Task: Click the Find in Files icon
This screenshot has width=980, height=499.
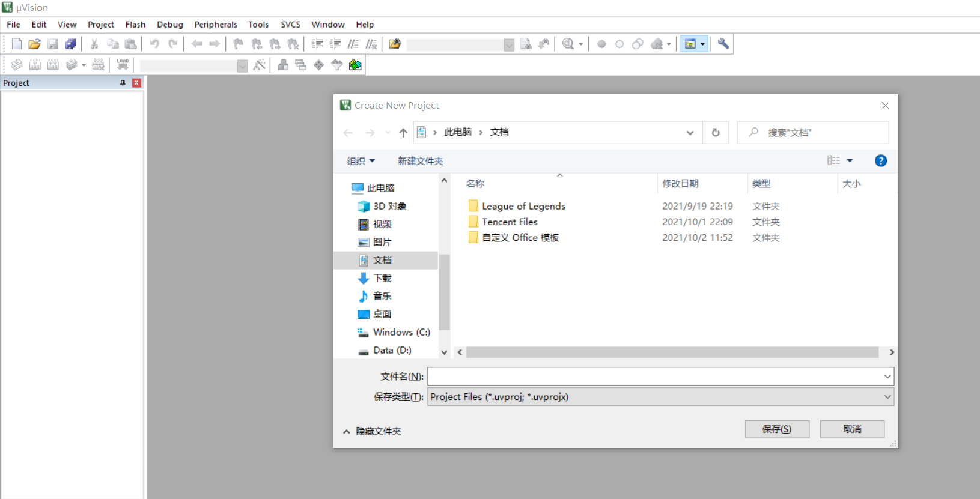Action: [x=395, y=44]
